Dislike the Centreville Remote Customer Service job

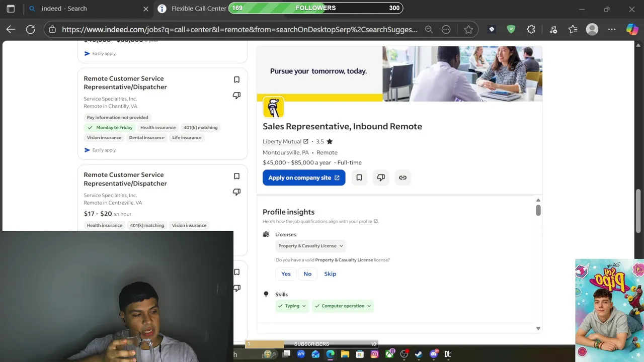coord(236,192)
